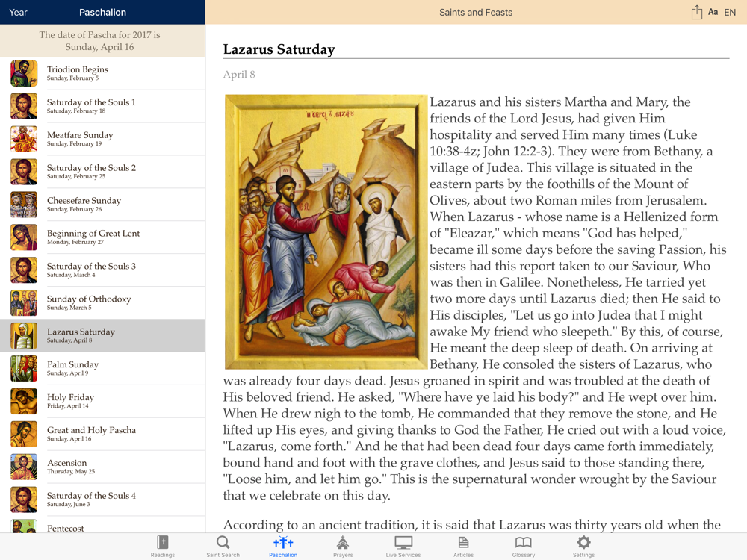Open Beginning of Great Lent
This screenshot has width=747, height=560.
coord(102,237)
